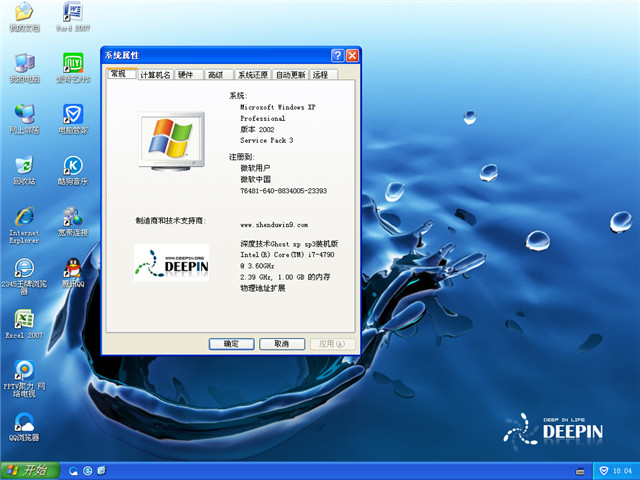Viewport: 640px width, 480px height.
Task: Click the www.shenduwin9.com text
Action: click(274, 224)
